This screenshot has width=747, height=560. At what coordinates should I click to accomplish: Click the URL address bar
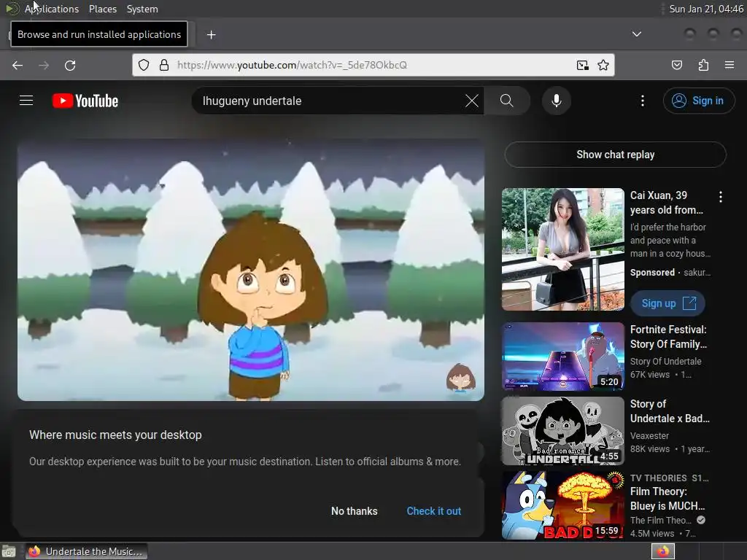(x=373, y=65)
